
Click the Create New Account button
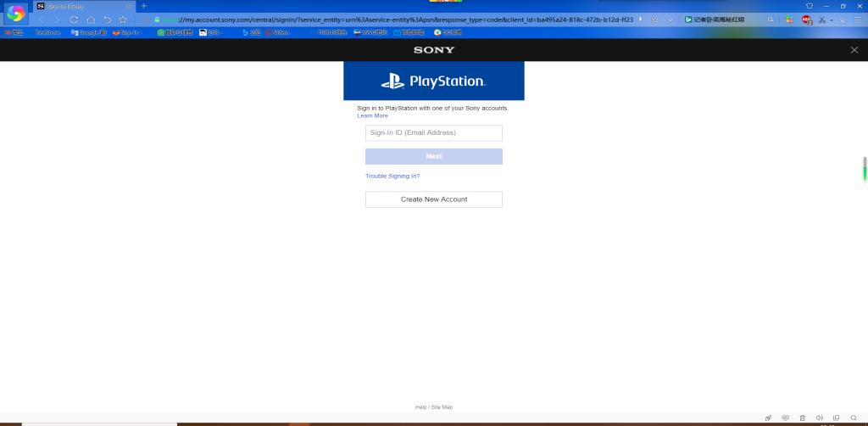434,199
